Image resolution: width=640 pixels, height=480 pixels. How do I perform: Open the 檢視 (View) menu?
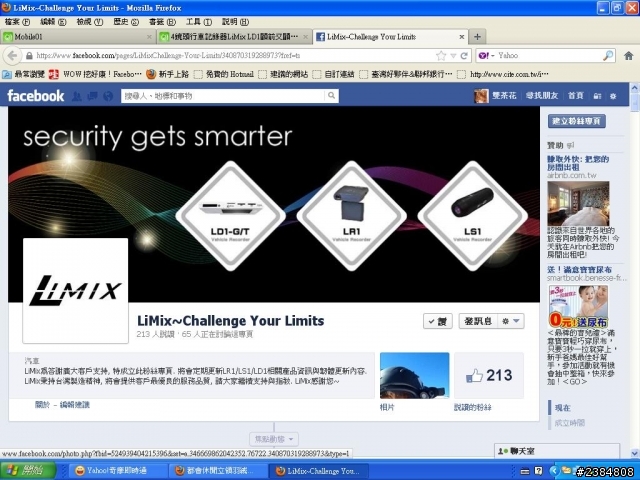pyautogui.click(x=90, y=22)
